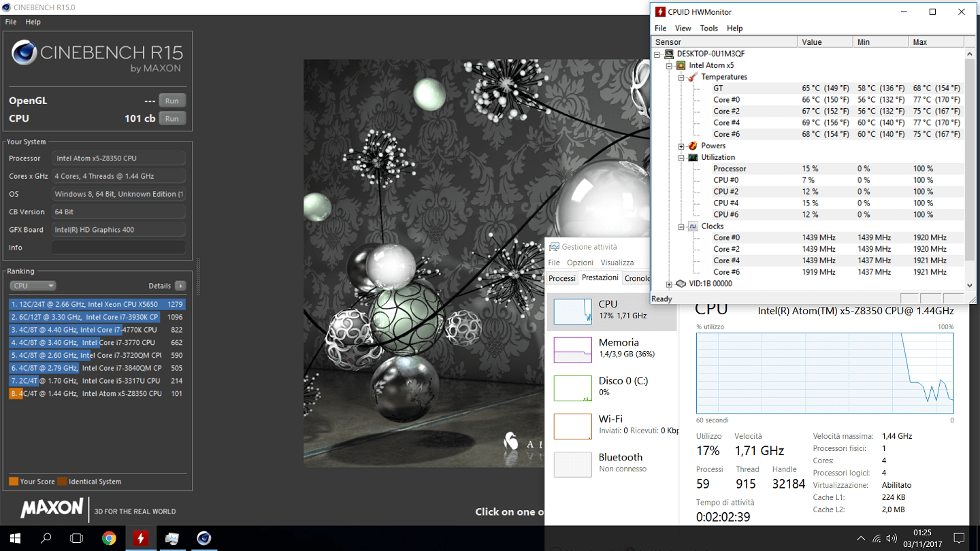The width and height of the screenshot is (980, 551).
Task: Click the Powers flame icon
Action: coord(693,146)
